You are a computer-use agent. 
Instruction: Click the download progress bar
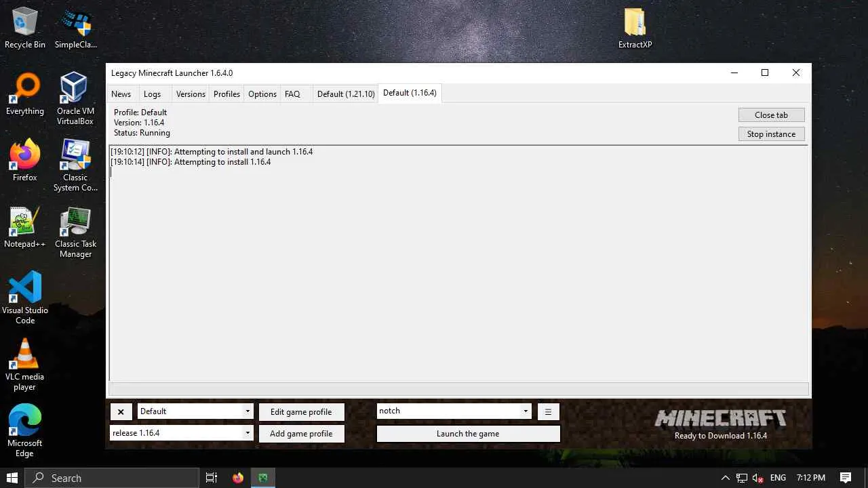click(458, 389)
